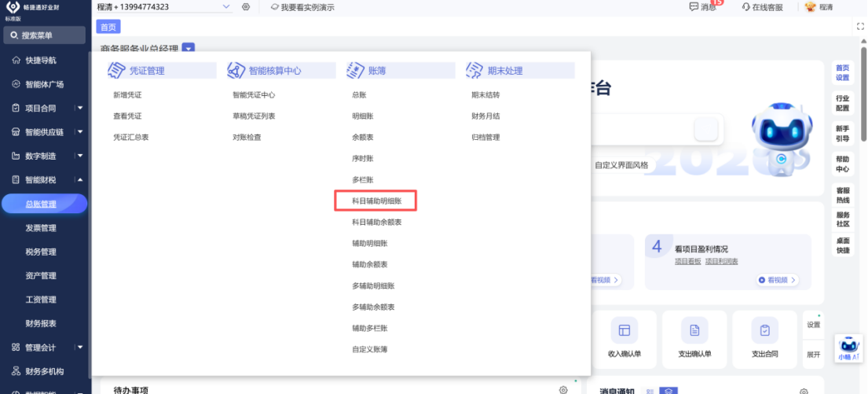
Task: Expand the 智能供应链 arrow
Action: click(x=80, y=132)
